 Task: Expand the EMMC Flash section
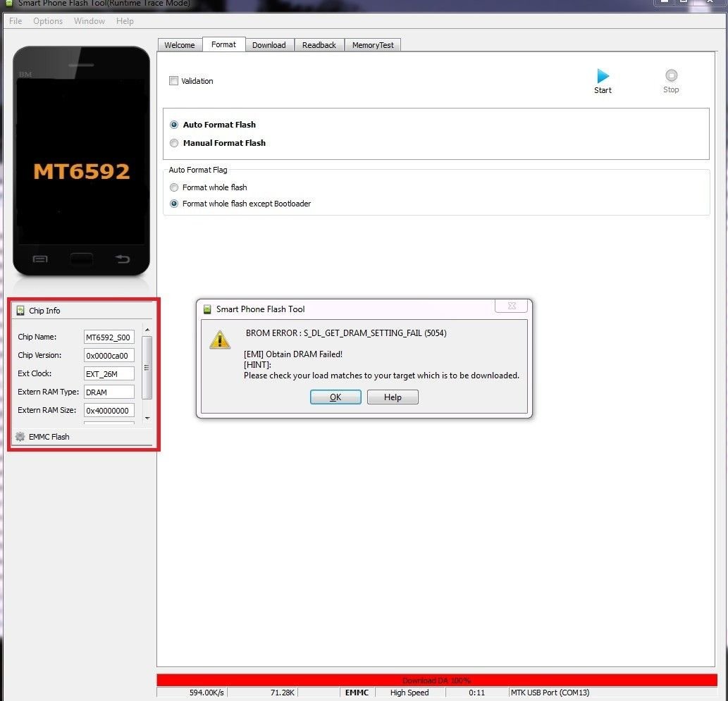(82, 436)
